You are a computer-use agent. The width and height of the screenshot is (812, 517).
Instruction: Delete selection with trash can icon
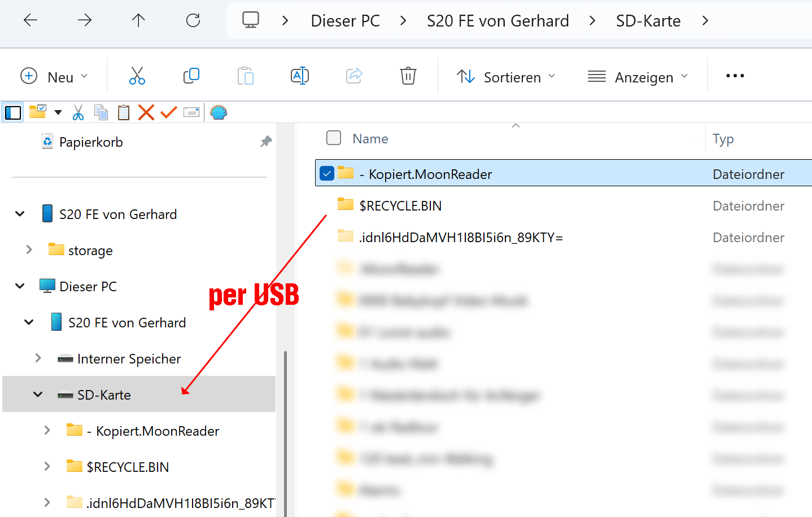pos(408,76)
